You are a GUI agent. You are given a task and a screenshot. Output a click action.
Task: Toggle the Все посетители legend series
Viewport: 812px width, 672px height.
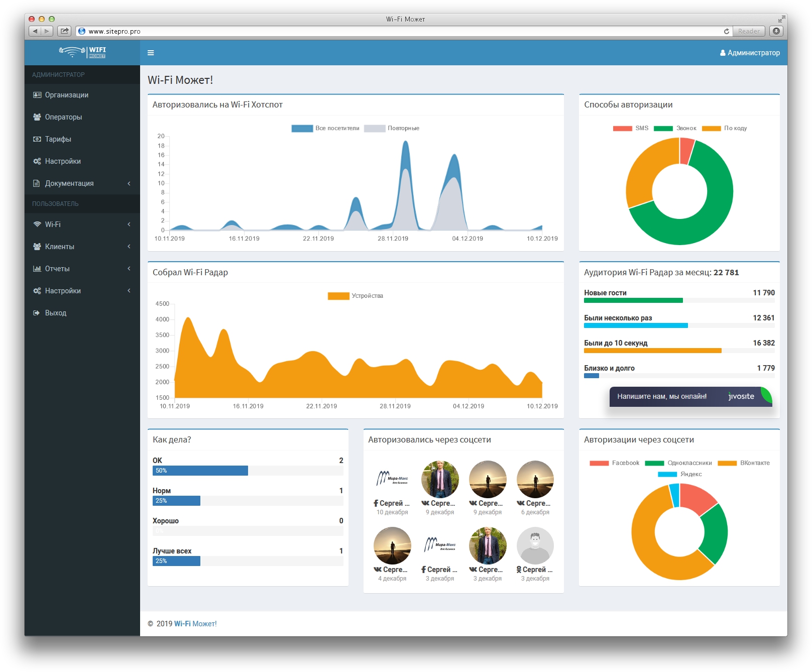click(x=325, y=128)
